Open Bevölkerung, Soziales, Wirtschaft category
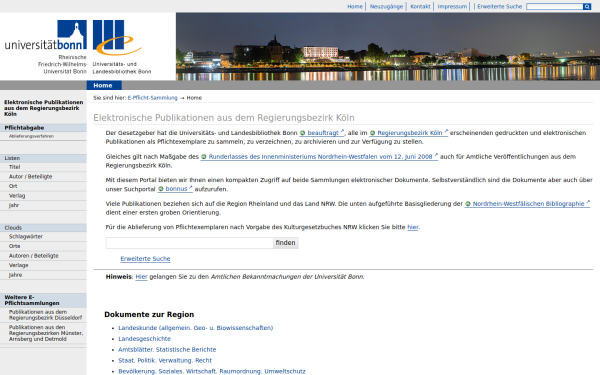Image resolution: width=600 pixels, height=375 pixels. pyautogui.click(x=212, y=371)
